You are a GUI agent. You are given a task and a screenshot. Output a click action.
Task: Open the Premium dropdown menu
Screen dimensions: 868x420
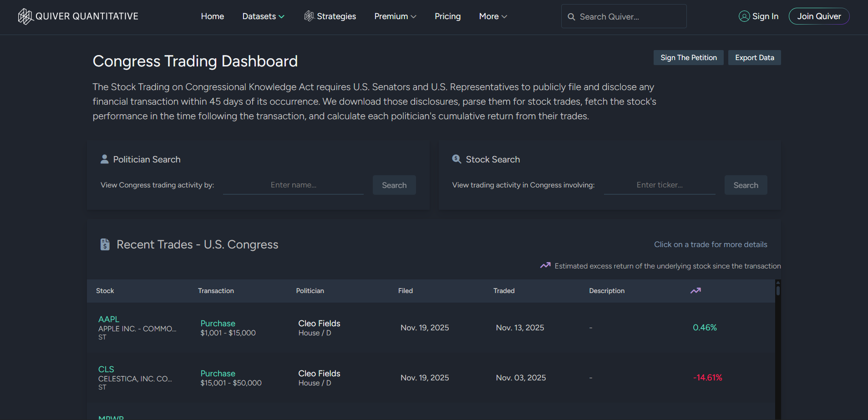pyautogui.click(x=395, y=16)
